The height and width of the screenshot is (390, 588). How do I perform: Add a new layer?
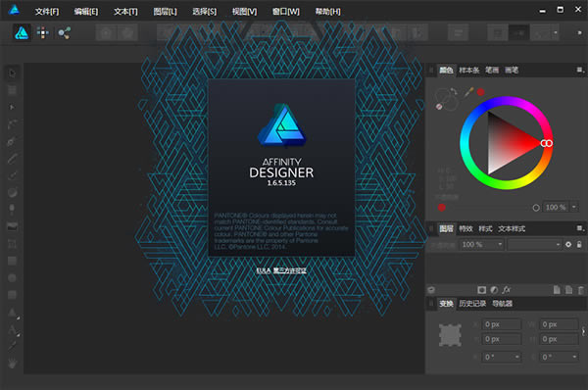557,290
